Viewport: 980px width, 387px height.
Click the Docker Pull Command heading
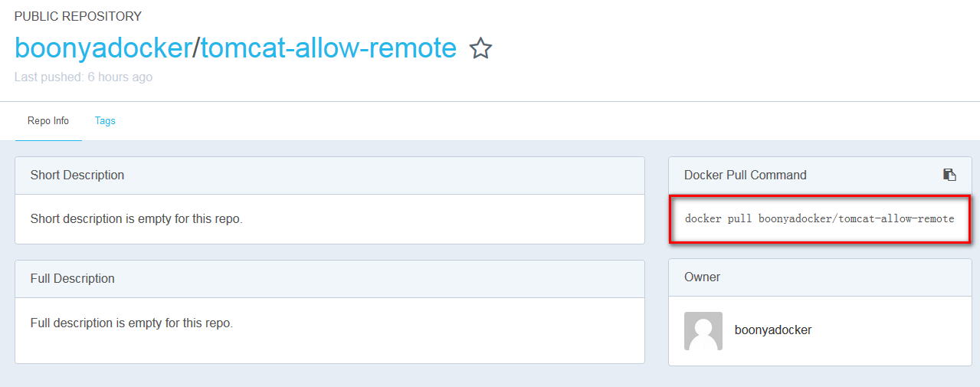click(x=745, y=175)
